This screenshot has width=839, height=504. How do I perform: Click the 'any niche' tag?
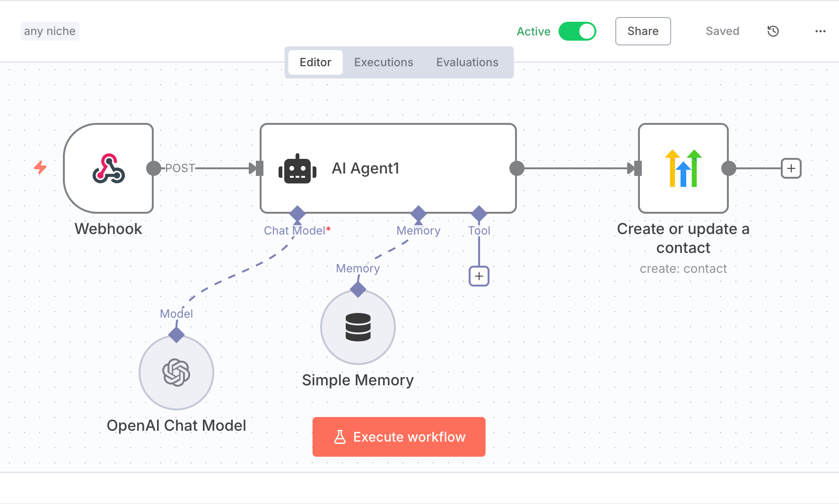tap(50, 31)
